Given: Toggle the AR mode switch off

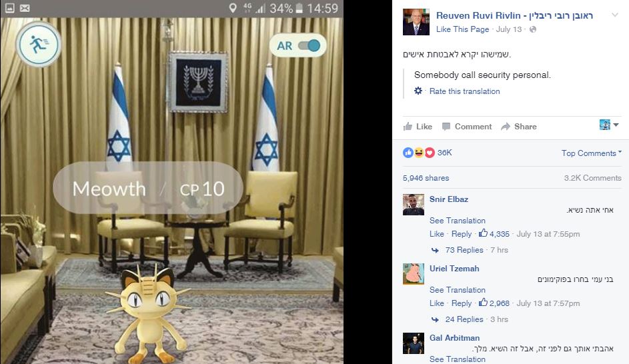Looking at the screenshot, I should point(309,45).
